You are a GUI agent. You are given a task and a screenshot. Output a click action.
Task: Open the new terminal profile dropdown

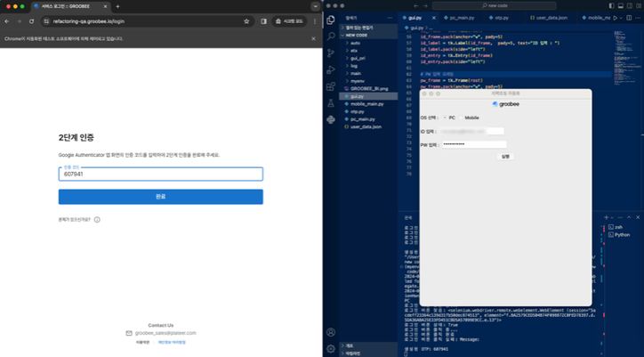coord(612,217)
